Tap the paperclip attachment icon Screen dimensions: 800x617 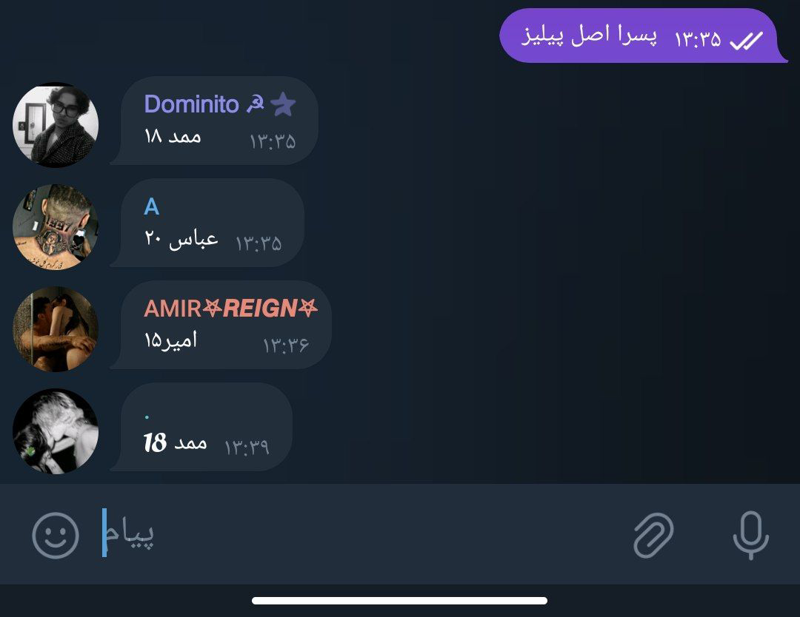654,535
